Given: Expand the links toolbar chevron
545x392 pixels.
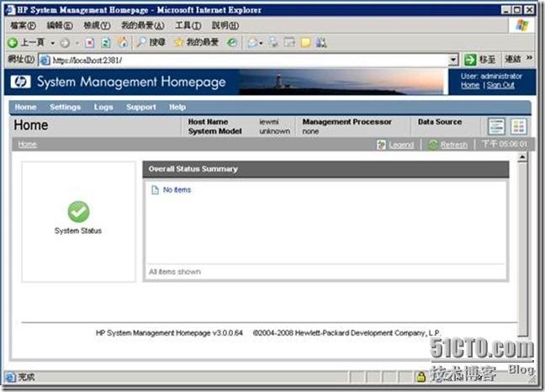Looking at the screenshot, I should (529, 58).
